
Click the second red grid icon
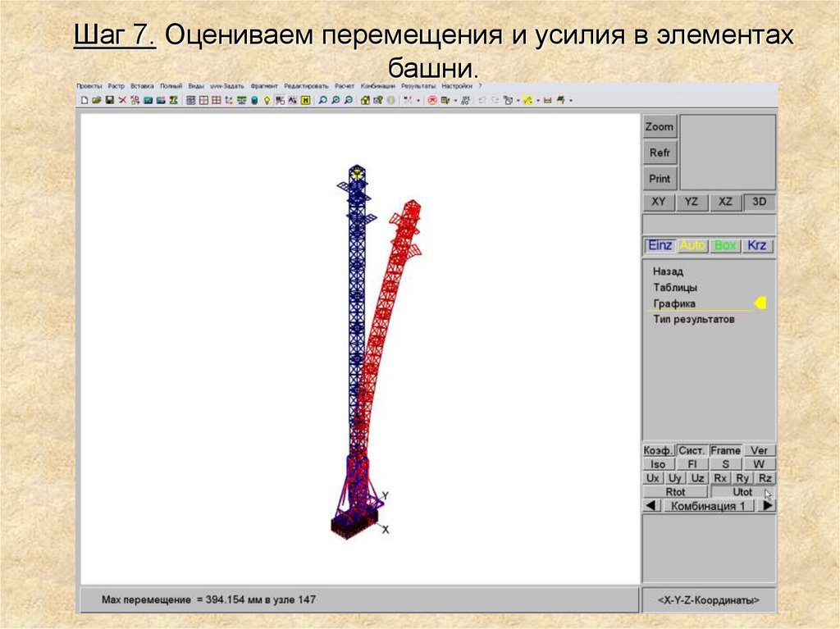coord(203,100)
